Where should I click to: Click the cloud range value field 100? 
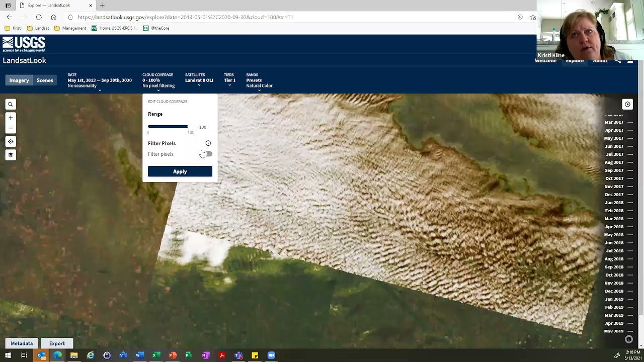(x=203, y=127)
